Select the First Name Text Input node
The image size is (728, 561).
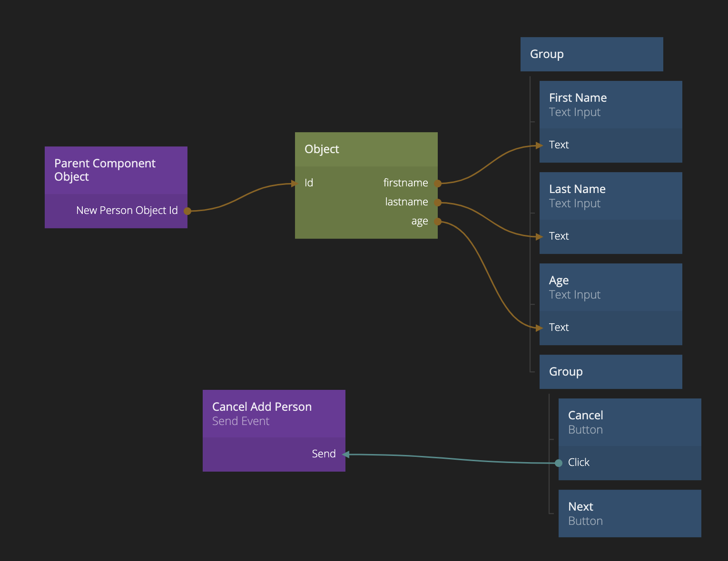click(610, 105)
